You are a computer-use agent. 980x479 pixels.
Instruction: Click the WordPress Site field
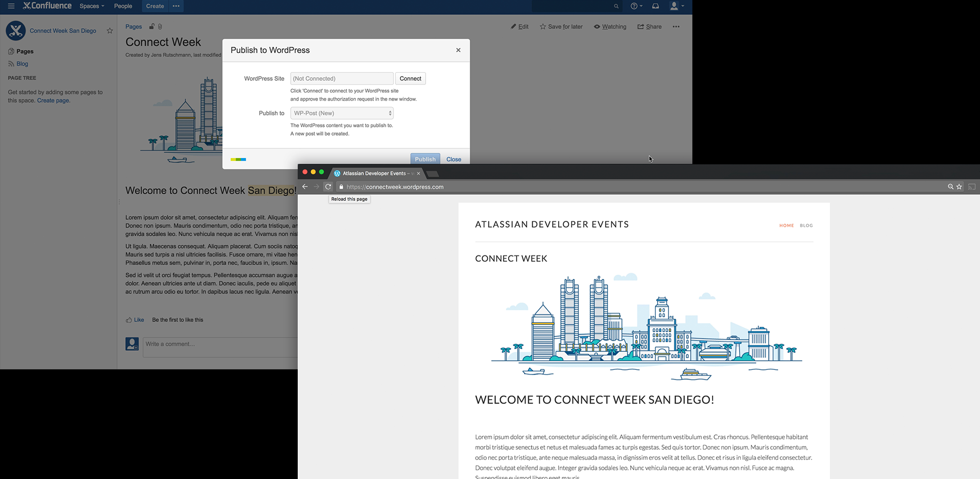point(342,79)
